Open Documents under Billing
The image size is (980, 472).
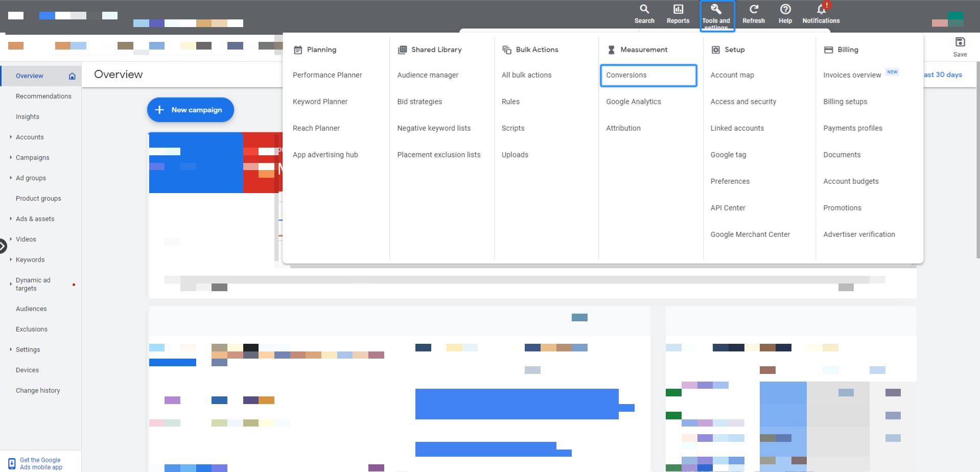point(842,155)
